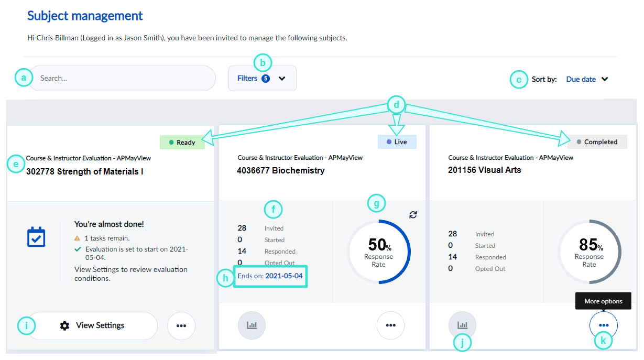Viewport: 644px width, 360px height.
Task: Open 302778 Strength of Materials I subject
Action: pos(85,171)
